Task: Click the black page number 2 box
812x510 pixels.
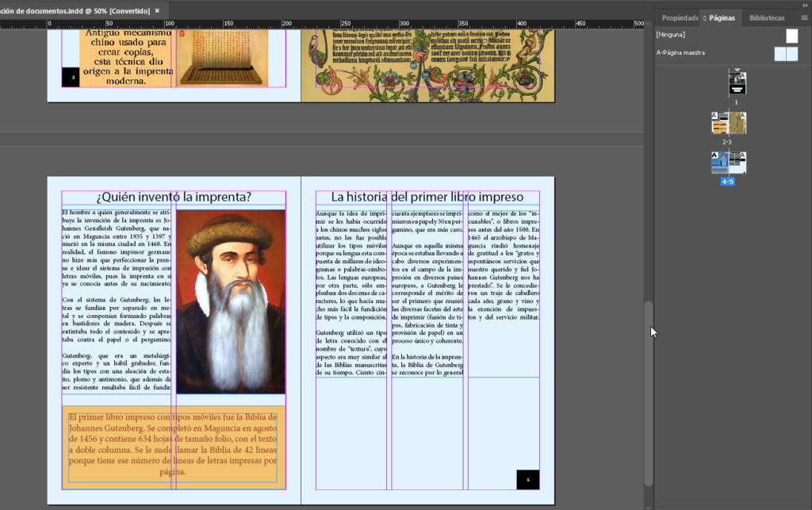Action: coord(71,77)
